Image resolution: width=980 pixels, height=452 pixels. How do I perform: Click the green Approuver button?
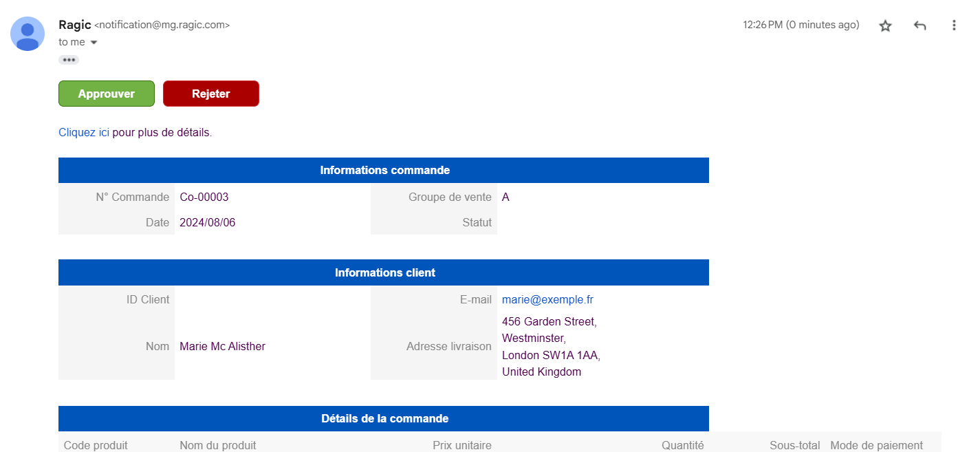pos(107,94)
